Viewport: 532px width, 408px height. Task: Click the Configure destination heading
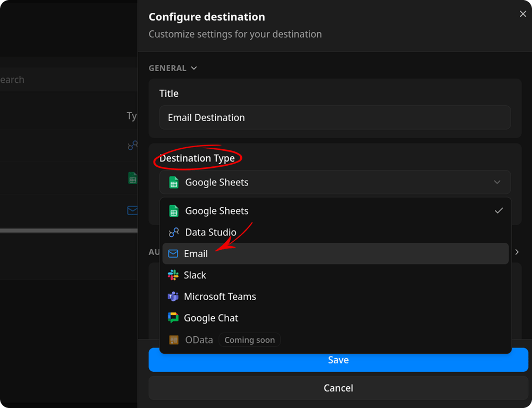(207, 16)
